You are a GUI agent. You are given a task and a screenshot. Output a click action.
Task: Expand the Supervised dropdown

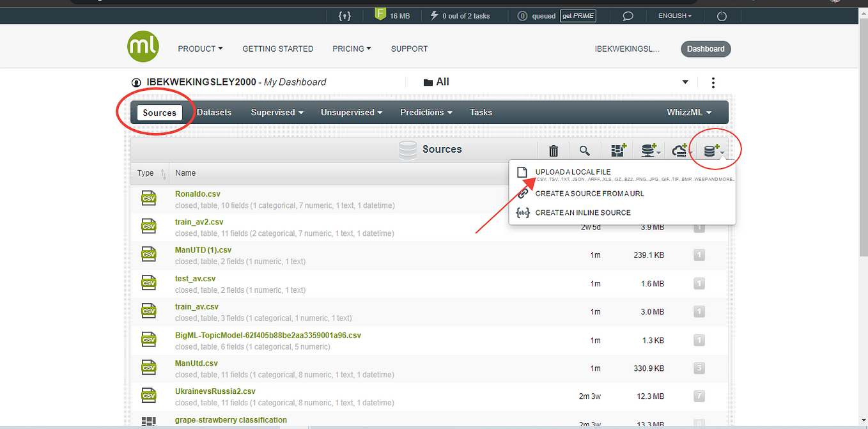277,113
